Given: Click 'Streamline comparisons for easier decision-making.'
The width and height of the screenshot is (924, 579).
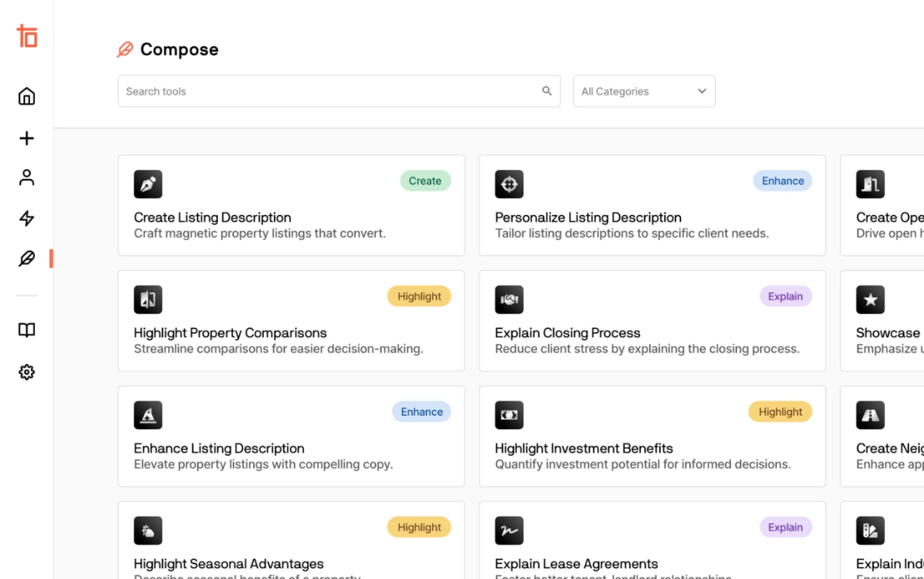Looking at the screenshot, I should tap(278, 349).
